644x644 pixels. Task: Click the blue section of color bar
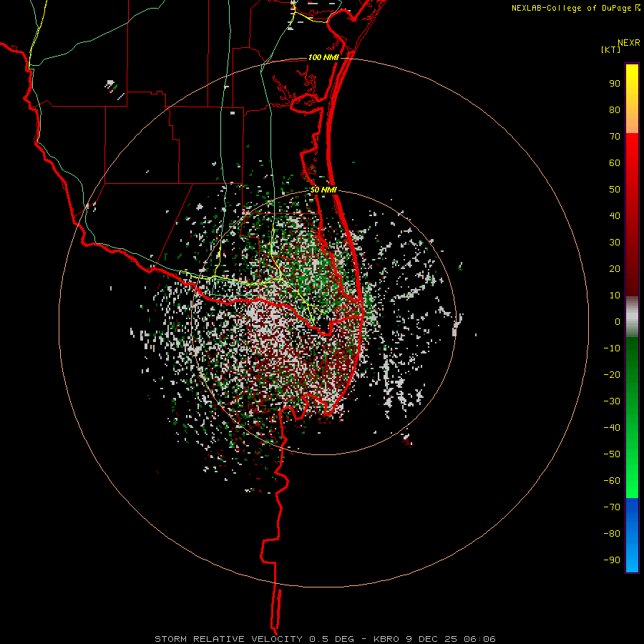pos(632,535)
